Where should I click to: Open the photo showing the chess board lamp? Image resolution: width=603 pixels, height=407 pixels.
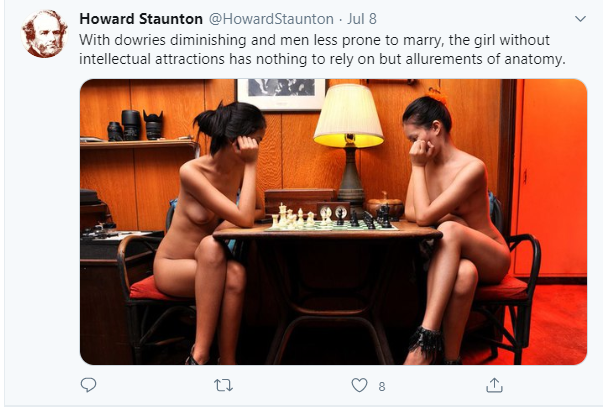(333, 222)
